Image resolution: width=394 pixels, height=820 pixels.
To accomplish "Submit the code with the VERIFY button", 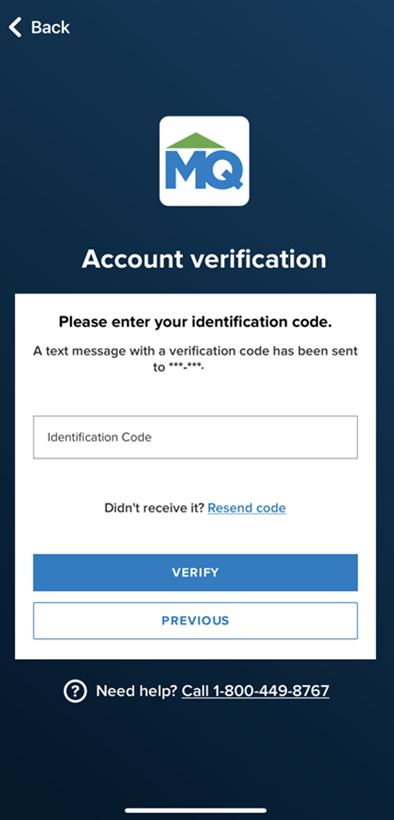I will (195, 573).
